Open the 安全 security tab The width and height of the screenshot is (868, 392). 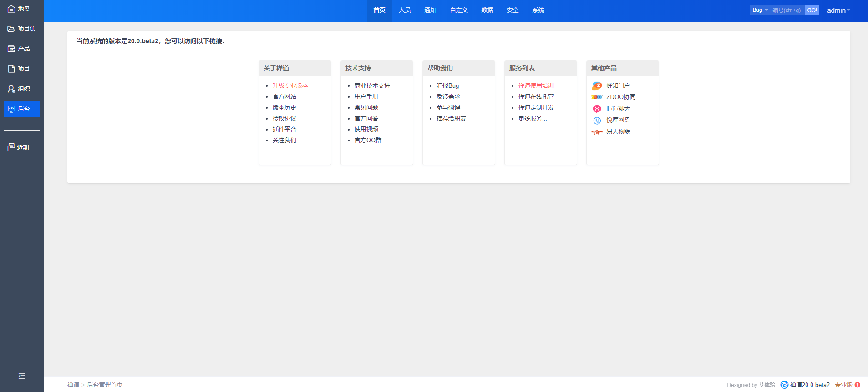pyautogui.click(x=513, y=10)
